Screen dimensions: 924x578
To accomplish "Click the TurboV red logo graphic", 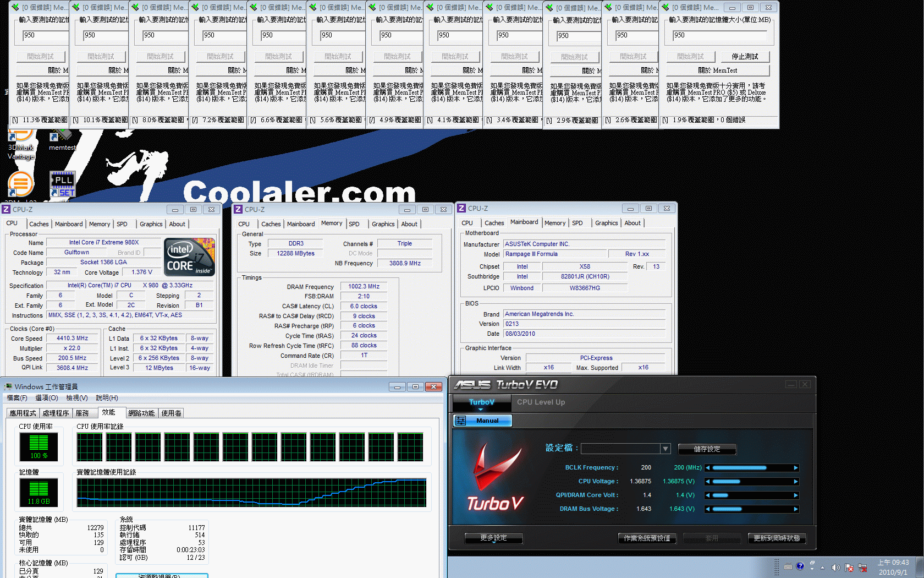I will [x=495, y=476].
